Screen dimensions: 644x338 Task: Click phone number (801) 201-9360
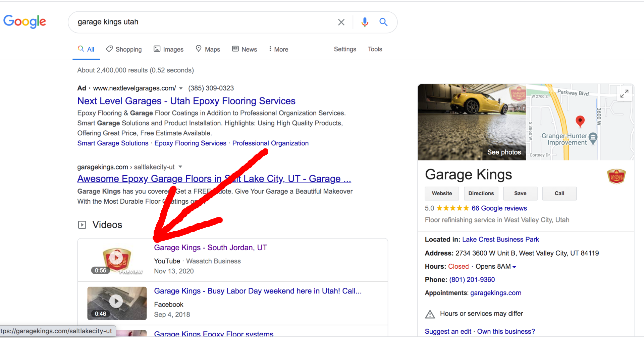point(472,280)
